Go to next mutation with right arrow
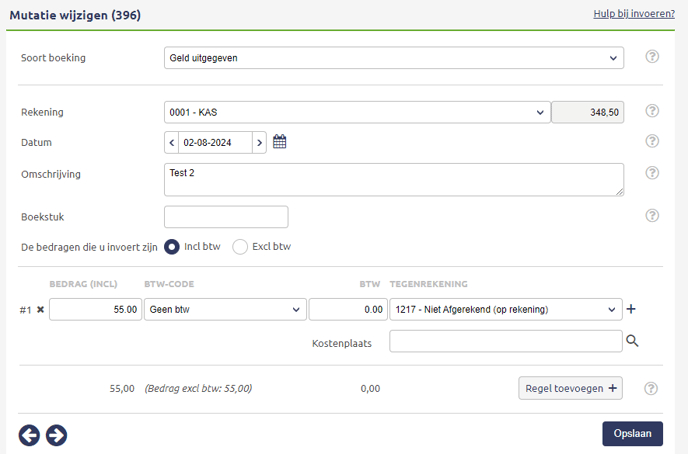This screenshot has width=688, height=454. 57,434
